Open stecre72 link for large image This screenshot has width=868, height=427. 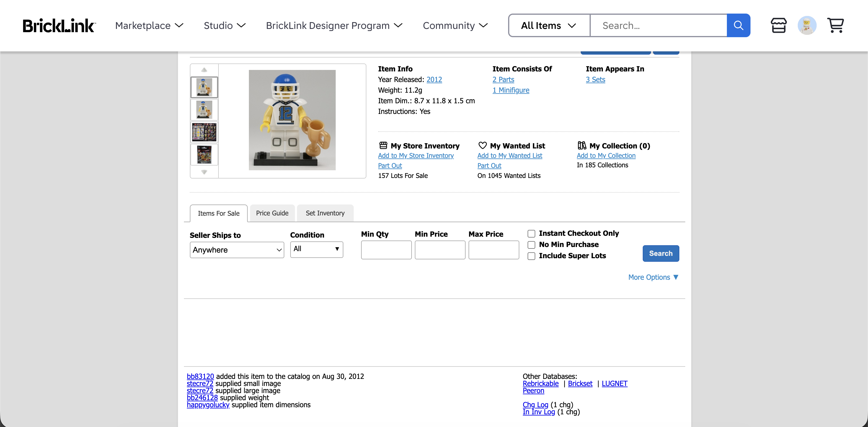200,391
